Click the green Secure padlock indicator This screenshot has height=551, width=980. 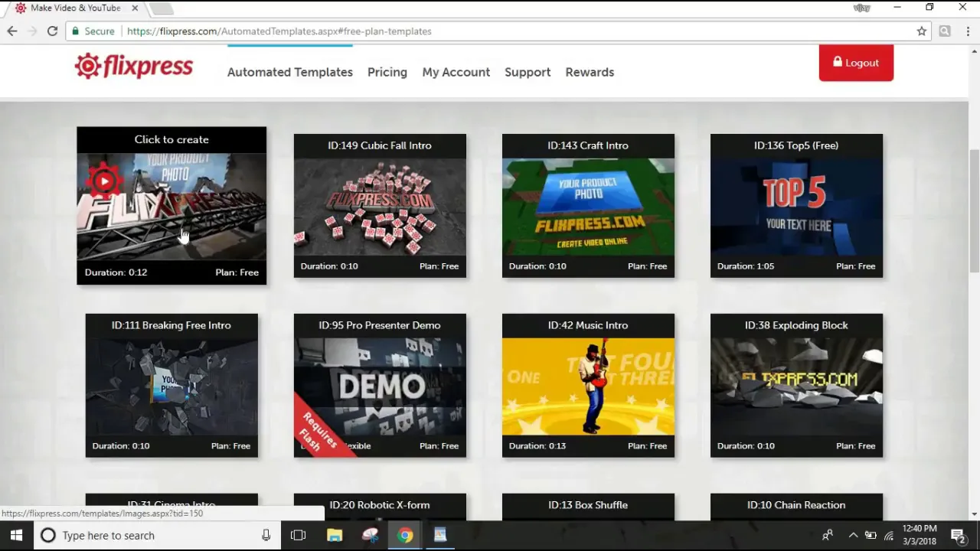(x=93, y=31)
